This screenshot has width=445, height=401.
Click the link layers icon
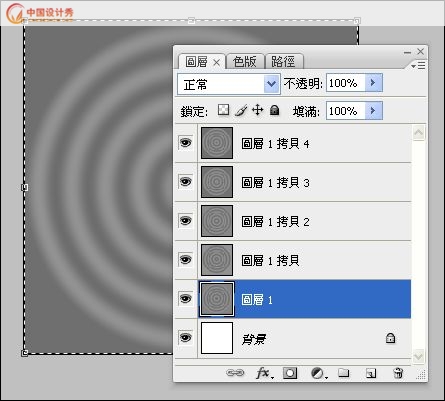pyautogui.click(x=235, y=373)
